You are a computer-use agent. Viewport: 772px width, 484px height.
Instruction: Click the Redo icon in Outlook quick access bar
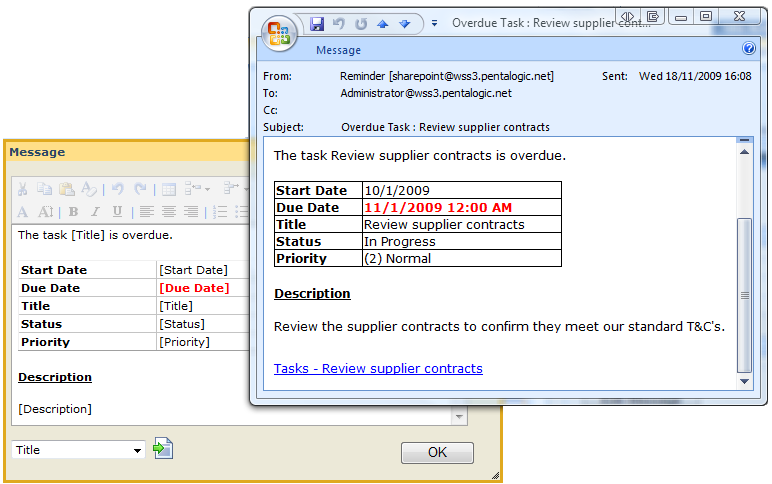[361, 24]
